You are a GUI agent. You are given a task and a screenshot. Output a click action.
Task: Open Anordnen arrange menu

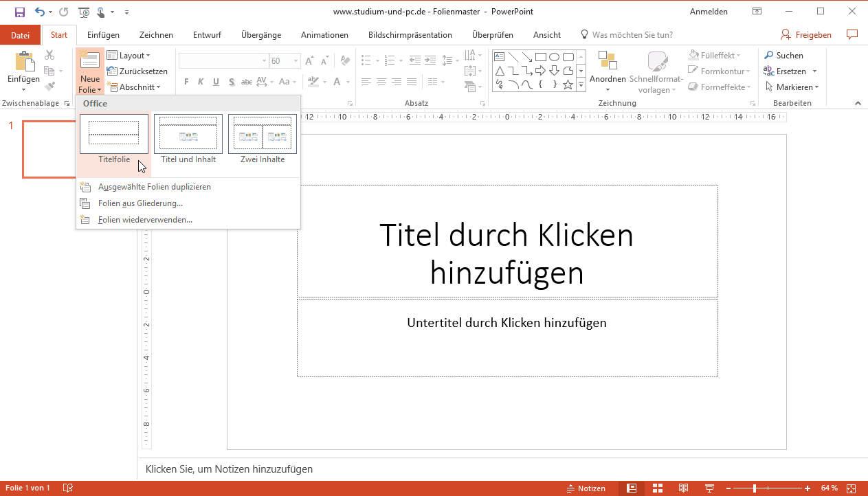[x=608, y=71]
